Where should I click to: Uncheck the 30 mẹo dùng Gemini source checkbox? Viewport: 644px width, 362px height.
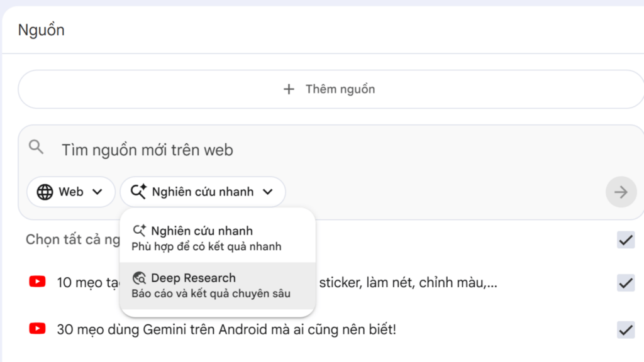coord(625,329)
